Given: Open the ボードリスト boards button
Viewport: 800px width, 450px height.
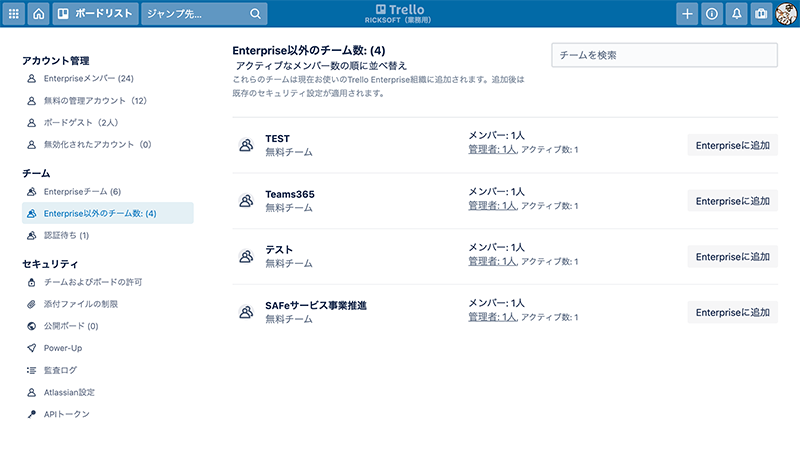Looking at the screenshot, I should point(95,14).
